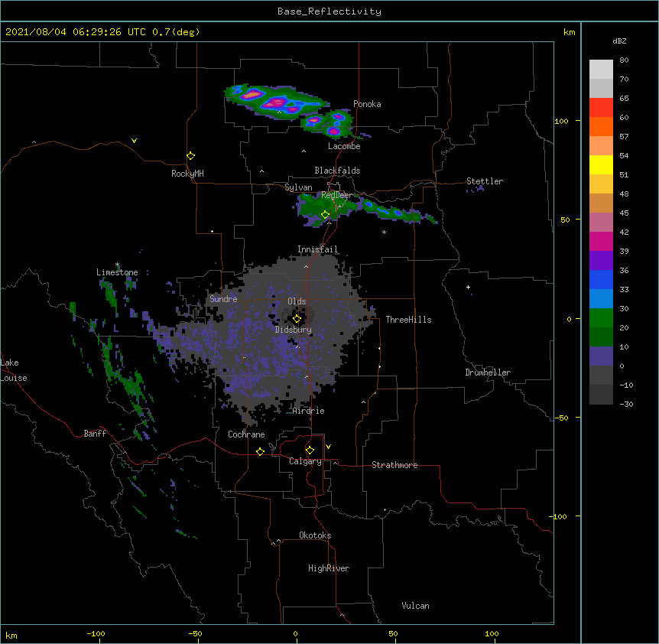Select the Stettler label

pyautogui.click(x=485, y=181)
